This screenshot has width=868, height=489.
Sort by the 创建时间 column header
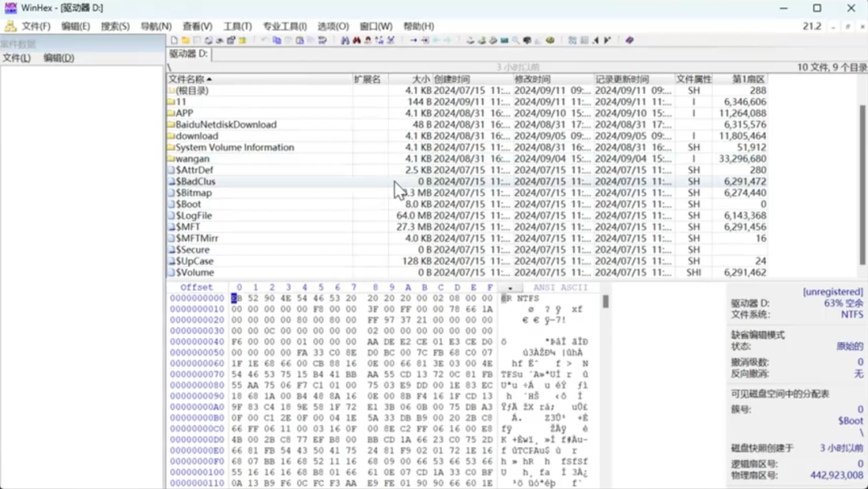pyautogui.click(x=473, y=79)
